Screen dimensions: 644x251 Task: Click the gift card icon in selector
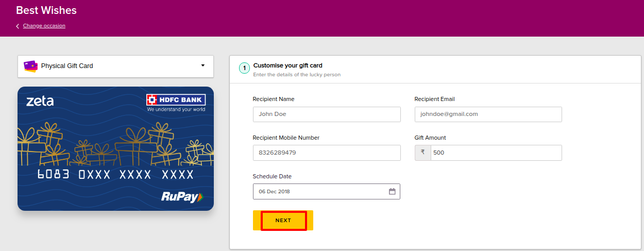[30, 66]
